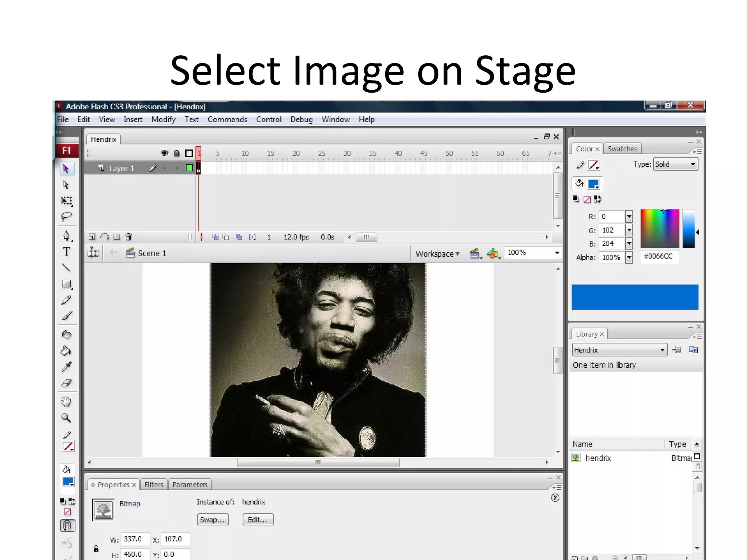Open the Color panel options menu

tap(697, 151)
